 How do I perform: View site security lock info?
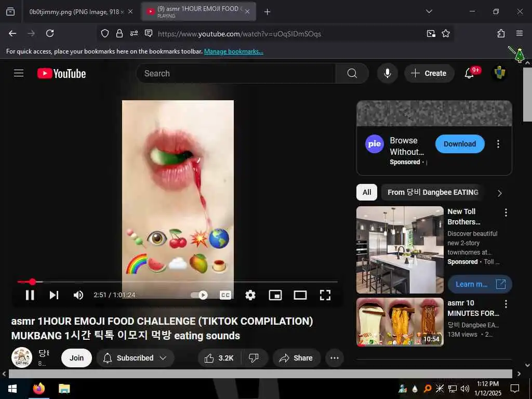[119, 33]
